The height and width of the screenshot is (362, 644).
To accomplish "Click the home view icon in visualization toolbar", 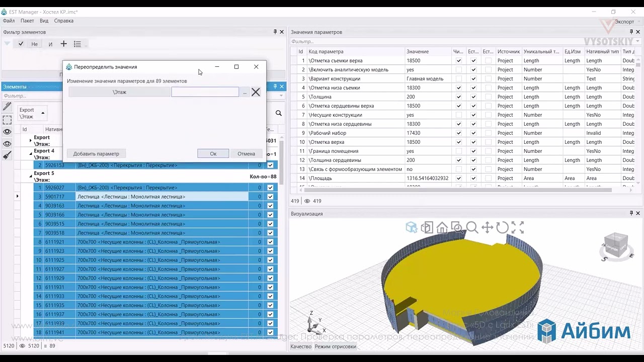I will point(442,228).
